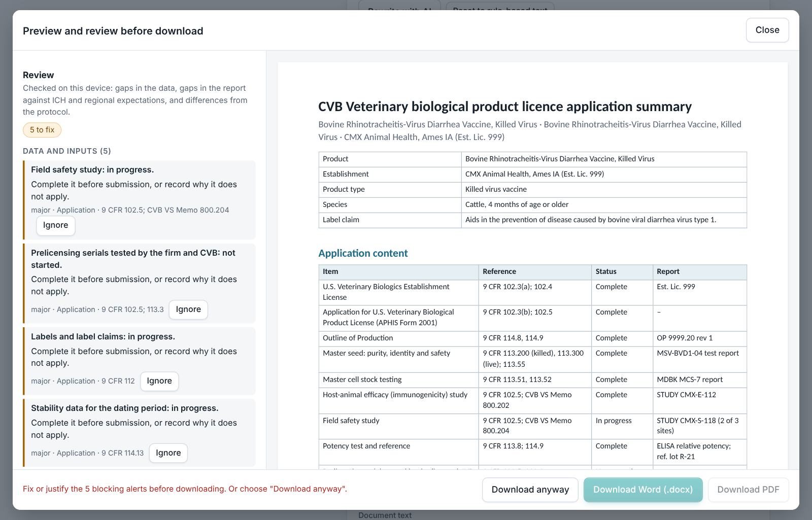812x520 pixels.
Task: Click 'Host-animal efficacy (immunogenicity) study' cell
Action: tap(398, 400)
